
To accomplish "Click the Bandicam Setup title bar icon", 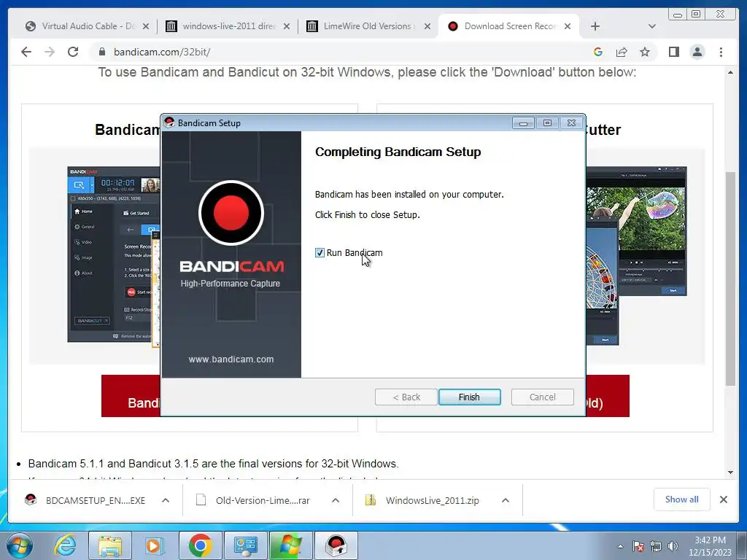I will click(x=169, y=122).
